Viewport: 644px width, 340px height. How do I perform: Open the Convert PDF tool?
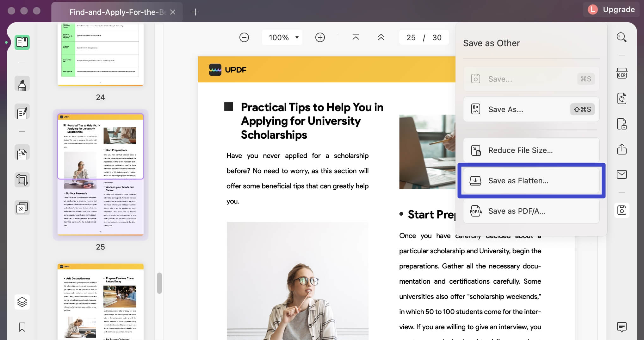(622, 98)
